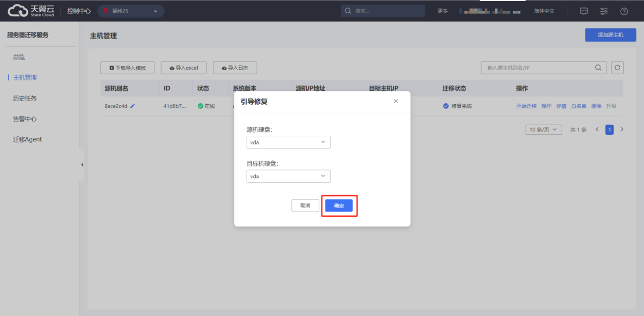
Task: Open the 目标机硬盘 dropdown
Action: click(288, 176)
